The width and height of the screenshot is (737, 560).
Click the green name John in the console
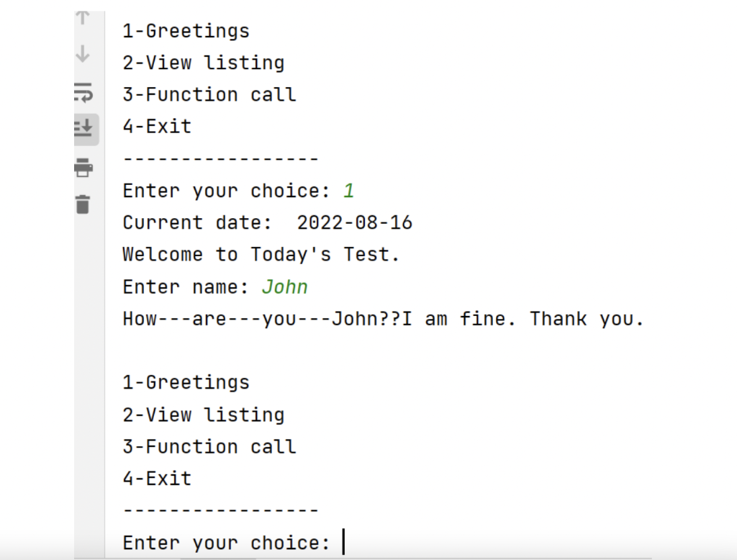tap(285, 286)
